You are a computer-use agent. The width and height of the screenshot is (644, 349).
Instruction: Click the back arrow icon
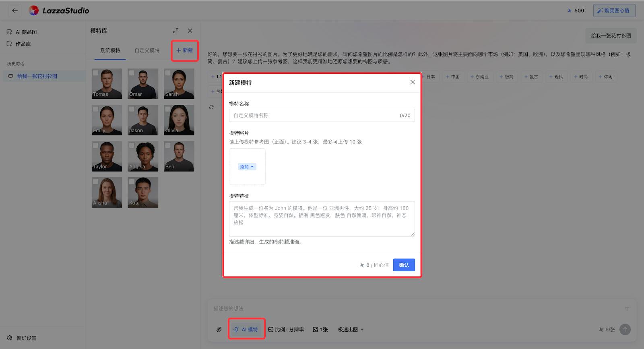[x=15, y=10]
